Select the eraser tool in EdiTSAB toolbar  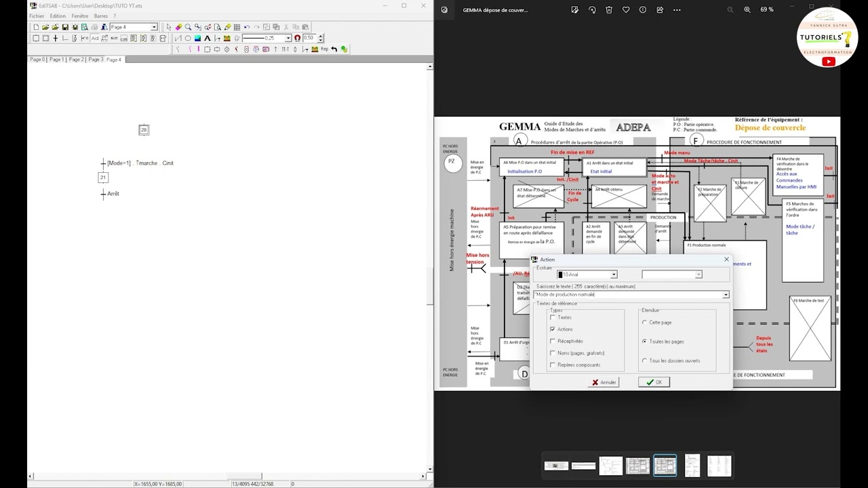178,27
